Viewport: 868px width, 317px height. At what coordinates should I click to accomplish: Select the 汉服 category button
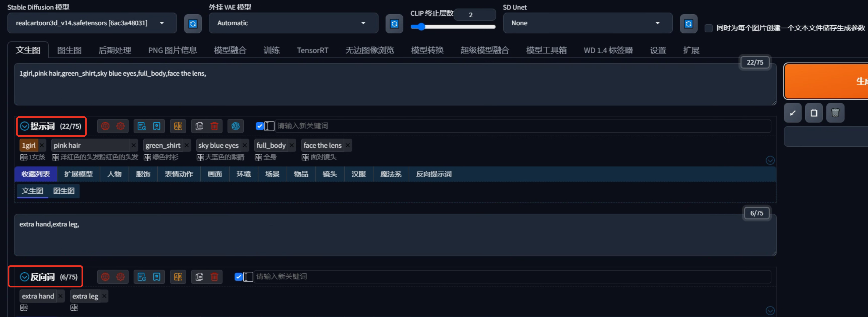click(x=359, y=174)
